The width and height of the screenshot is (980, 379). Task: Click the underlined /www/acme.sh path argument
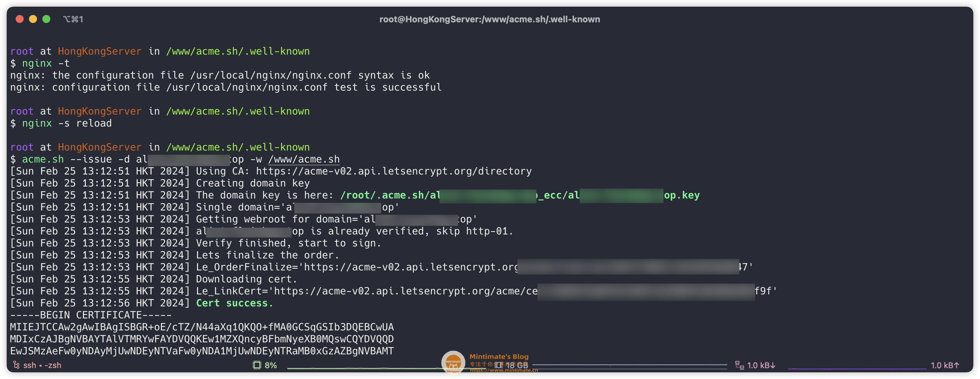(x=304, y=159)
